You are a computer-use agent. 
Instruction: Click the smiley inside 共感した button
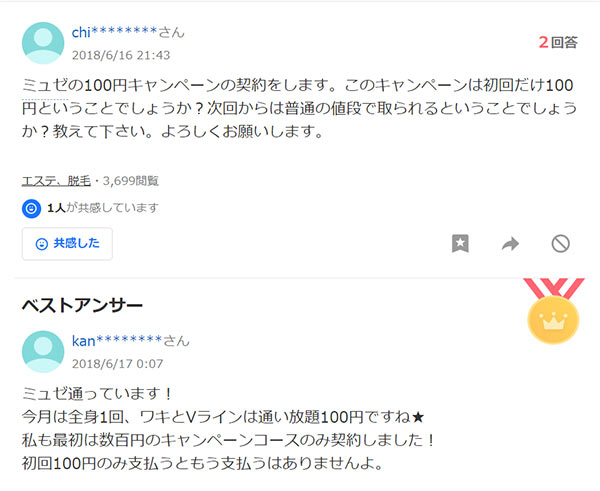(x=41, y=244)
